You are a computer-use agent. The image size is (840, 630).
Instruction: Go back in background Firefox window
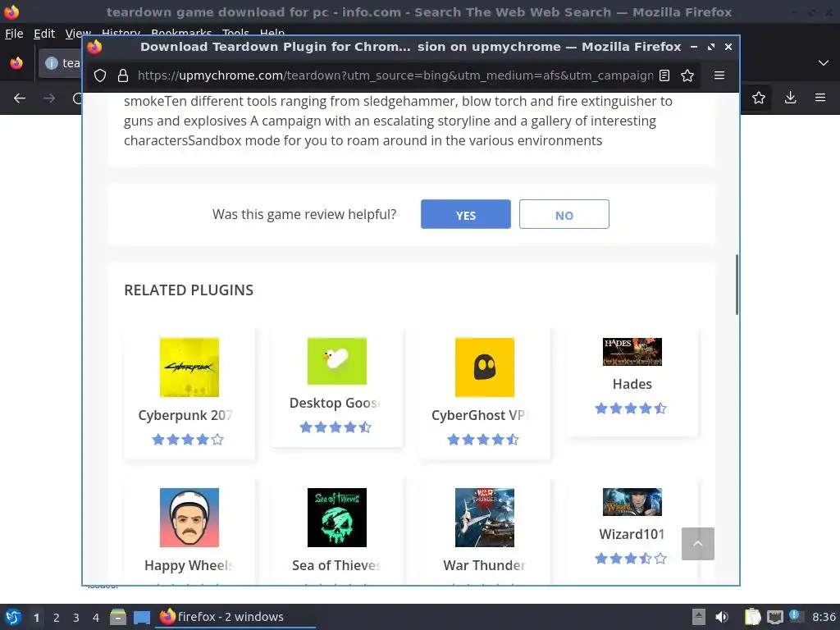click(20, 98)
